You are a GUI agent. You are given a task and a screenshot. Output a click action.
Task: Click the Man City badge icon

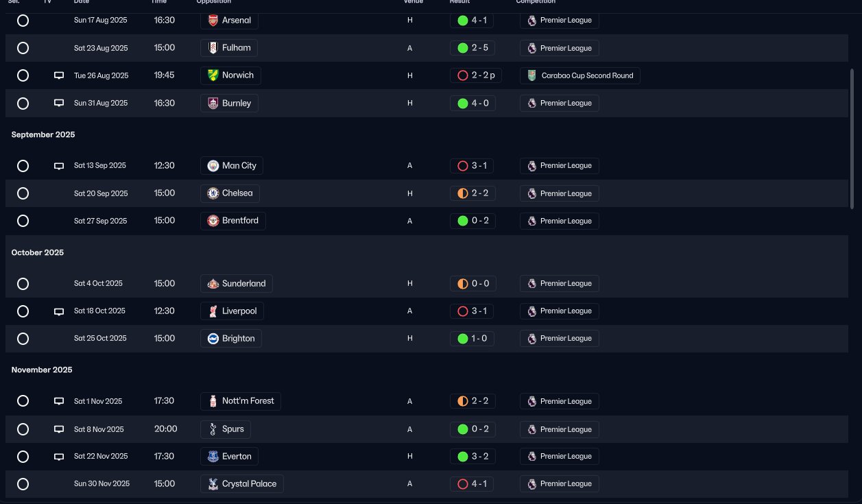[213, 166]
